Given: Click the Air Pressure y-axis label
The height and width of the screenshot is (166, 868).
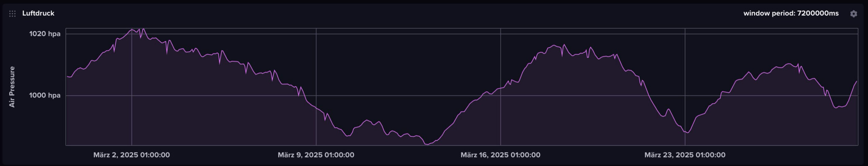Looking at the screenshot, I should click(x=12, y=87).
